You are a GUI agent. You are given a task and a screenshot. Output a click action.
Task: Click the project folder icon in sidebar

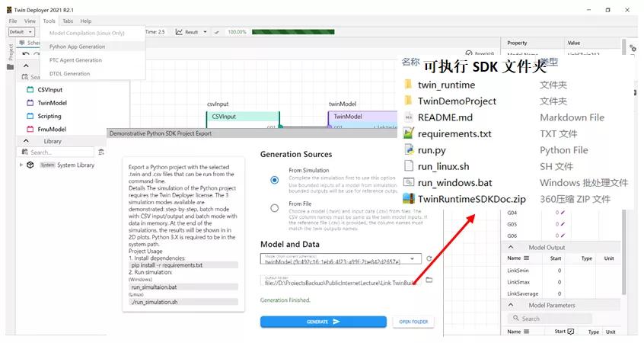tap(11, 67)
